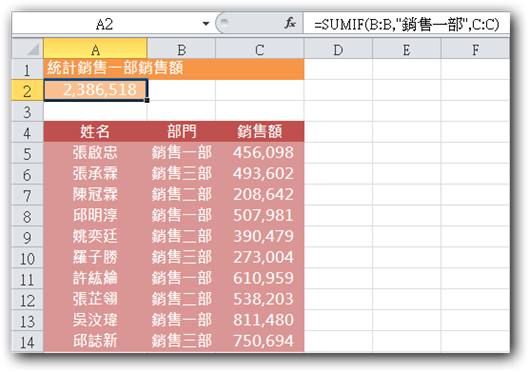Screen dimensions: 529x372
Task: Click 銷售二部 in row 12
Action: point(182,299)
